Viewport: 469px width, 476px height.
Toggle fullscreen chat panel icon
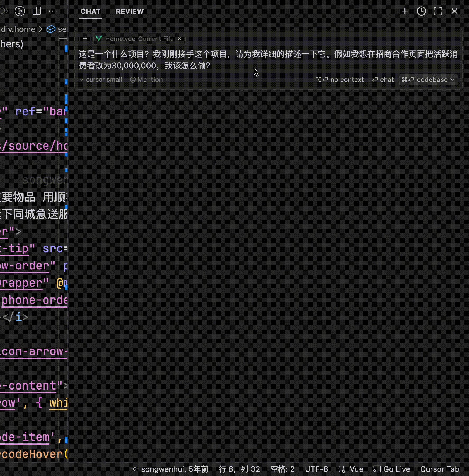438,11
